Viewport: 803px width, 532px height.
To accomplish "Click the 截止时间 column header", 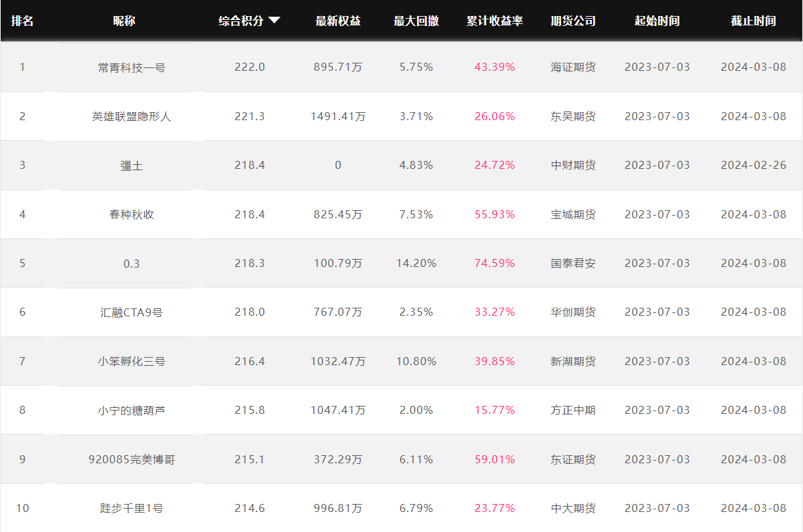I will (754, 21).
